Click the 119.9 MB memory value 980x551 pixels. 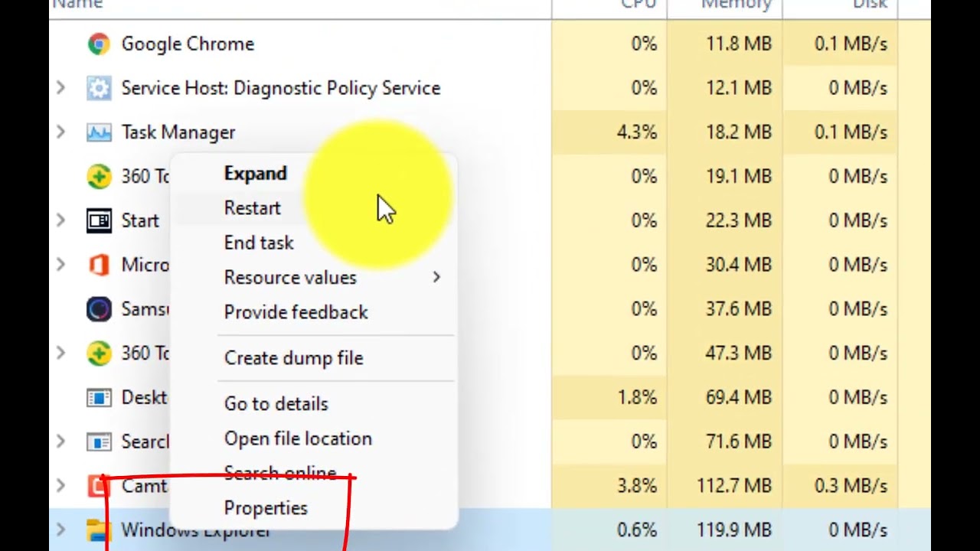point(734,530)
